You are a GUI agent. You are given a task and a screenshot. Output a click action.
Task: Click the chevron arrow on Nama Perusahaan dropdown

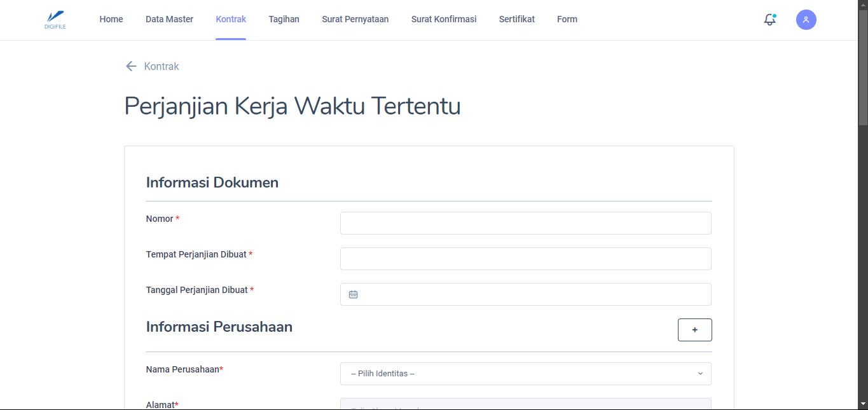700,374
